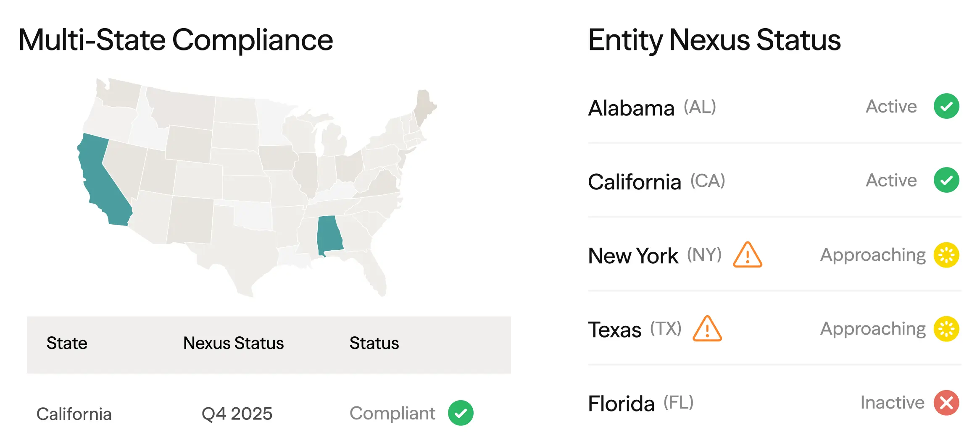Click the yellow Approaching icon for Texas

[946, 329]
